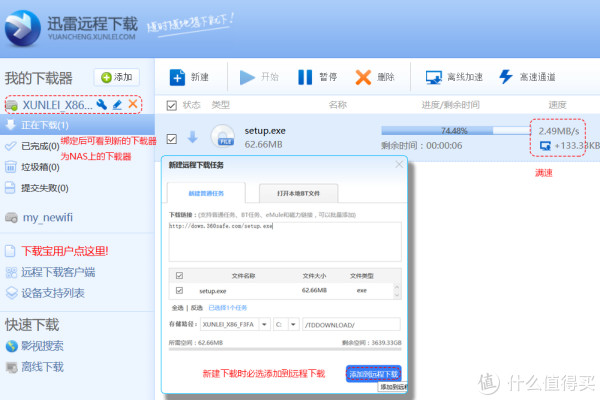Click the 已完成 checkmark icon
Viewport: 600px width, 400px height.
pyautogui.click(x=11, y=146)
